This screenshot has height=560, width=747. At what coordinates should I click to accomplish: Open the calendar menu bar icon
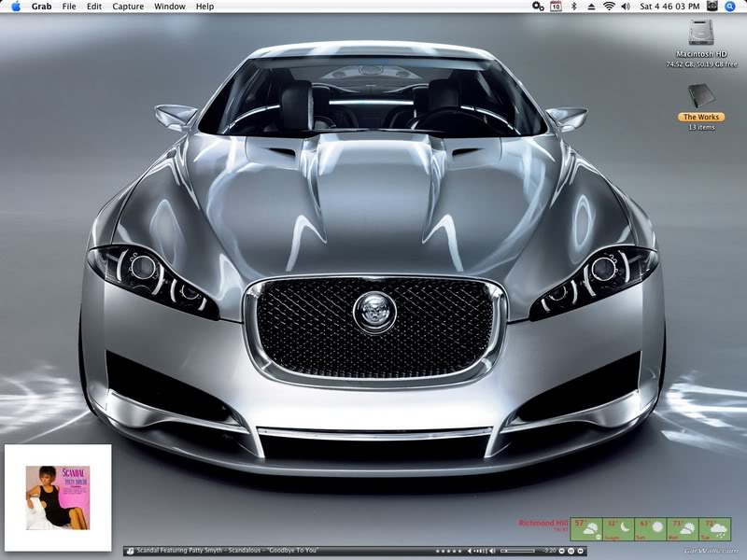pos(556,7)
